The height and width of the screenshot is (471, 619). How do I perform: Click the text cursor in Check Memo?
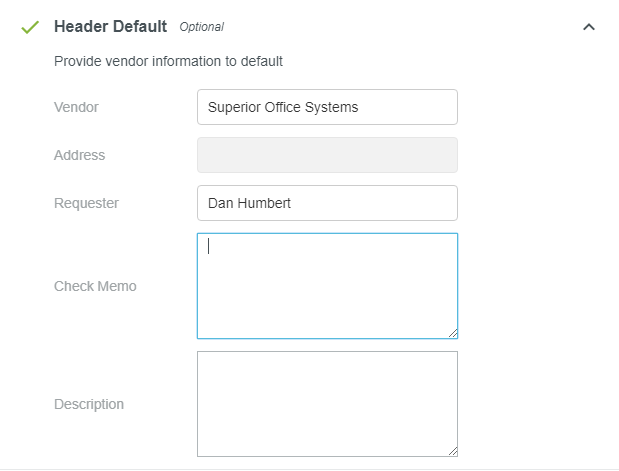(x=208, y=247)
